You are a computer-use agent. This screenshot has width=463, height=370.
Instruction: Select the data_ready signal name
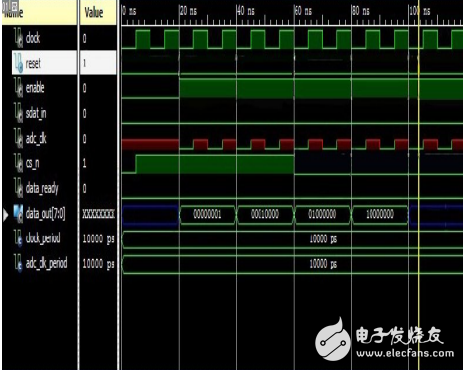42,189
